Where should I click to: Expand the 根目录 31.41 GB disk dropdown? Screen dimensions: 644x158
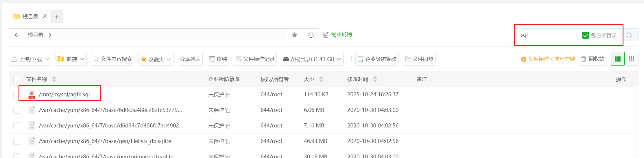point(312,59)
